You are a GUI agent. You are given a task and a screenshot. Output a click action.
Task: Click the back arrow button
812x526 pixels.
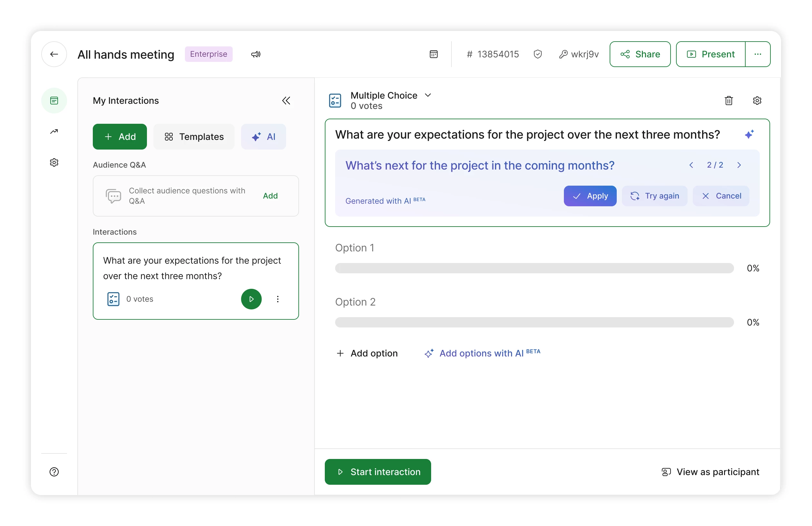(x=54, y=54)
